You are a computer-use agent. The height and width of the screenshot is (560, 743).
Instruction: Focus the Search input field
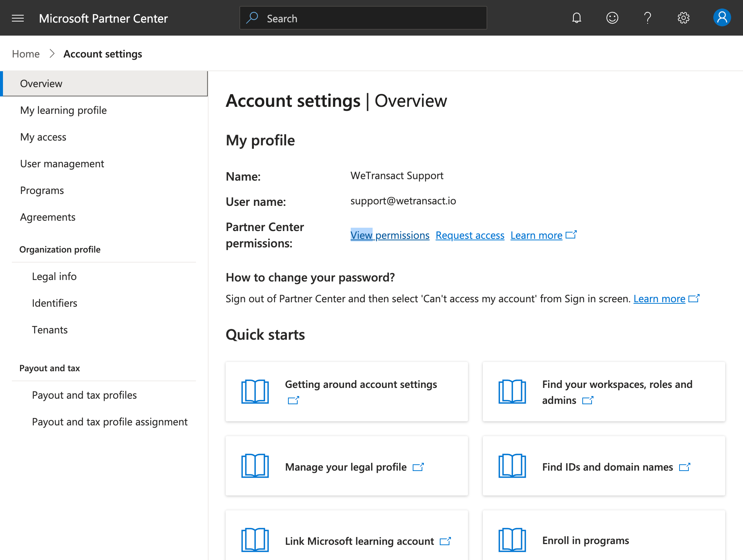tap(363, 18)
